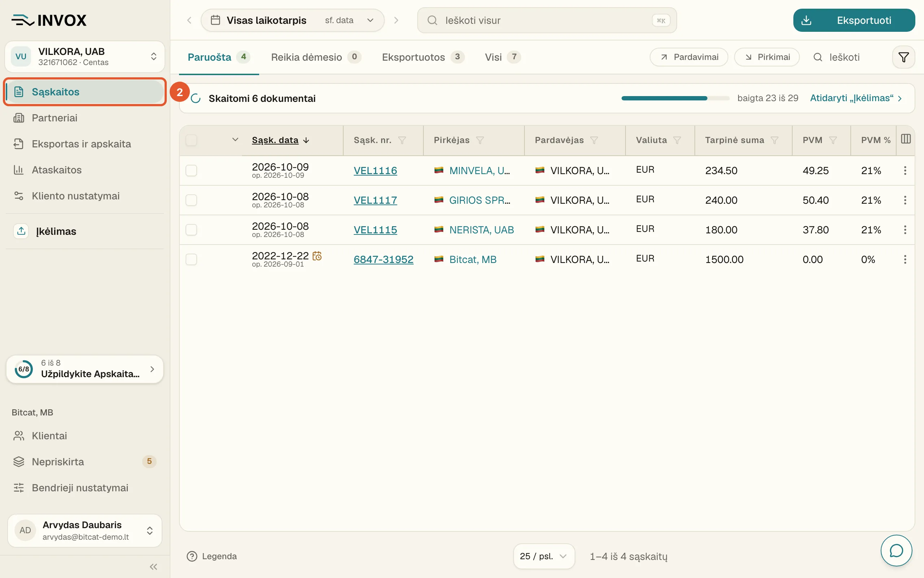This screenshot has width=924, height=578.
Task: Click the Eksportuoti button
Action: 854,20
